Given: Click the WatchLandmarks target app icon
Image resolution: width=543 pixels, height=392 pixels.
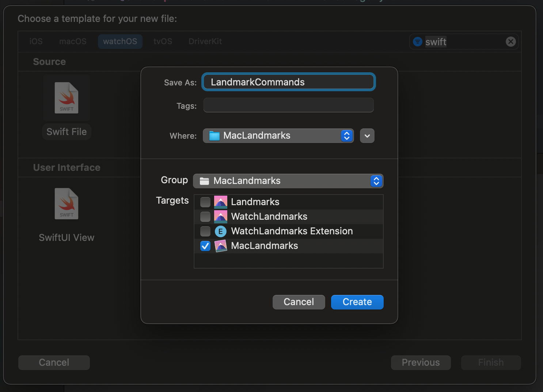Looking at the screenshot, I should (x=221, y=216).
